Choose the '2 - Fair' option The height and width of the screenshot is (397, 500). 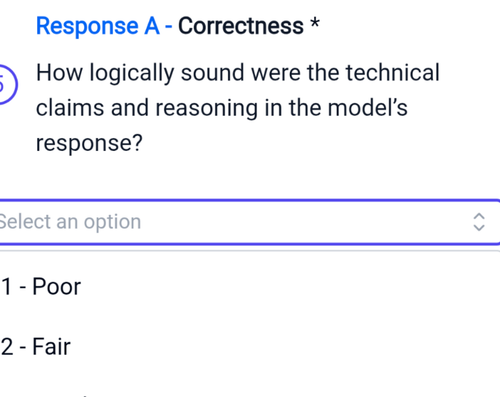249,347
